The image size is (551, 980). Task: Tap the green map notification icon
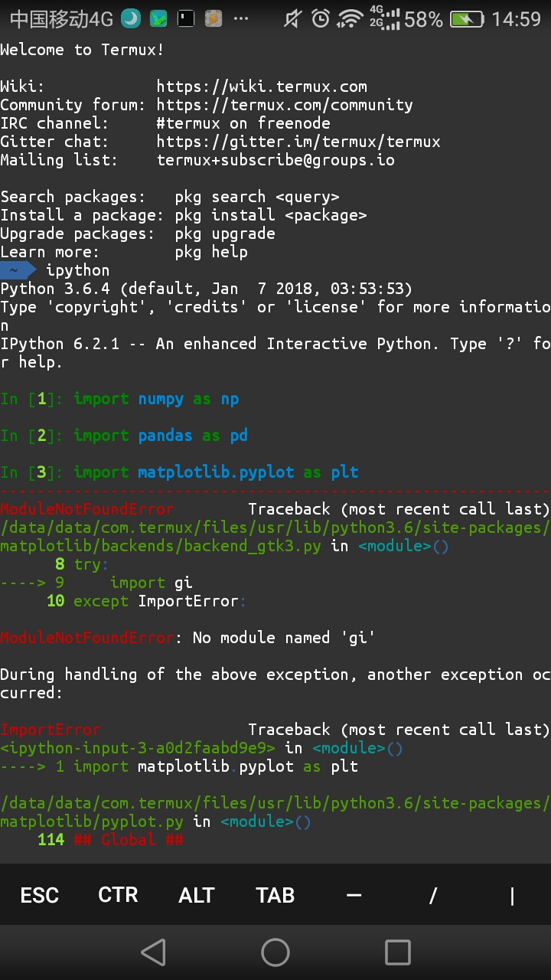tap(158, 19)
